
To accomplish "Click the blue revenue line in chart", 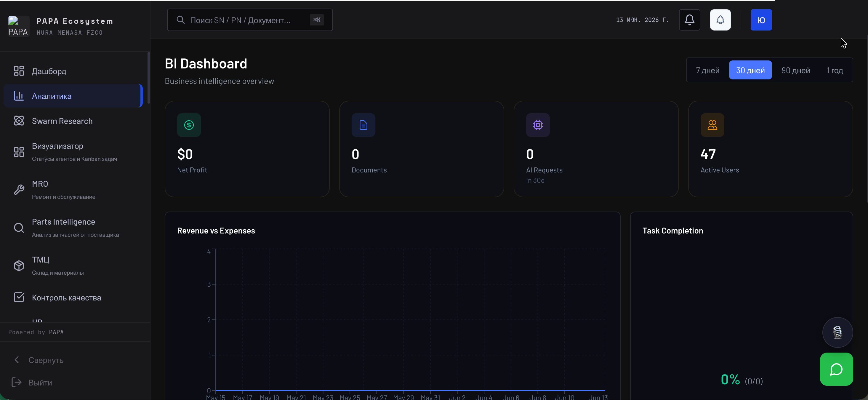I will (410, 390).
